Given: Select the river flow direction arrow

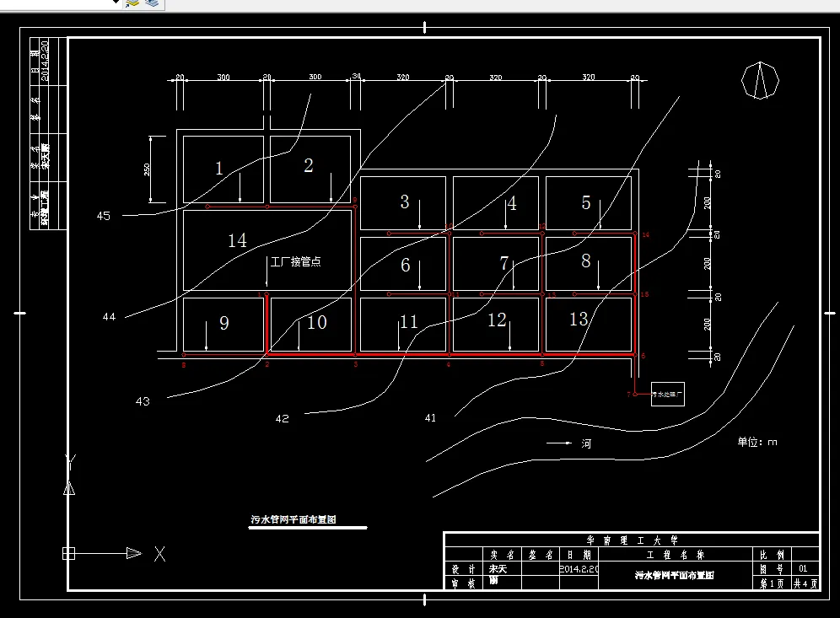Looking at the screenshot, I should (x=559, y=443).
